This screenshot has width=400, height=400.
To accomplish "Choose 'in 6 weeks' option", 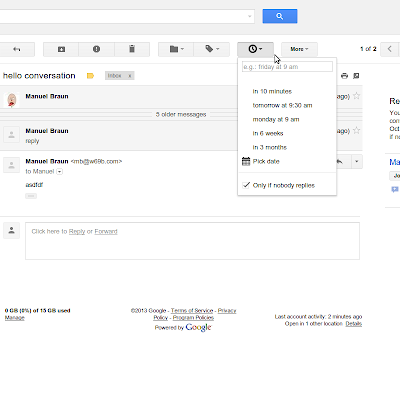I will pos(268,133).
